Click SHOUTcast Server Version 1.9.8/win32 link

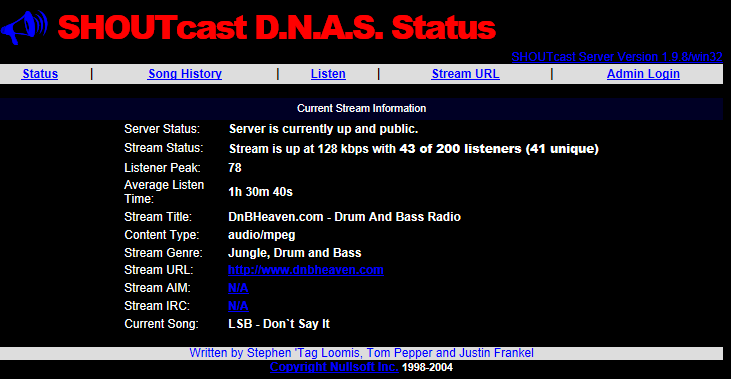617,57
